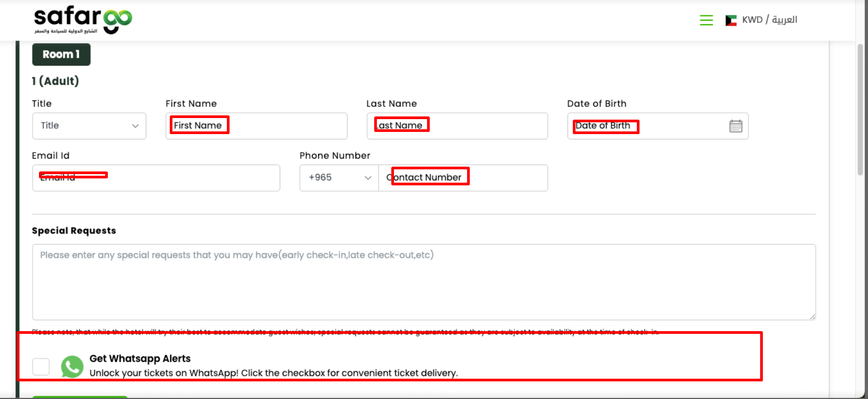Click the safargo logo
Screen dimensions: 868x399
tap(83, 20)
